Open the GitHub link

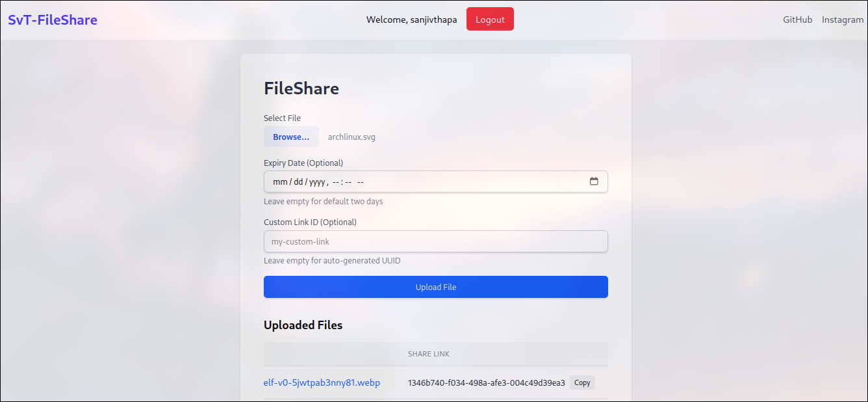coord(797,19)
